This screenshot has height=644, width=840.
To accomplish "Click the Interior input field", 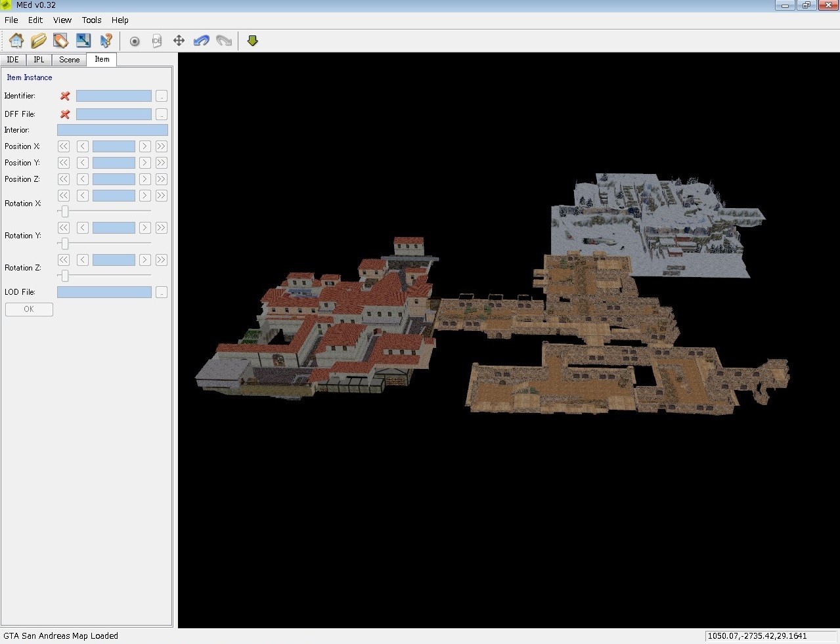I will pos(112,130).
